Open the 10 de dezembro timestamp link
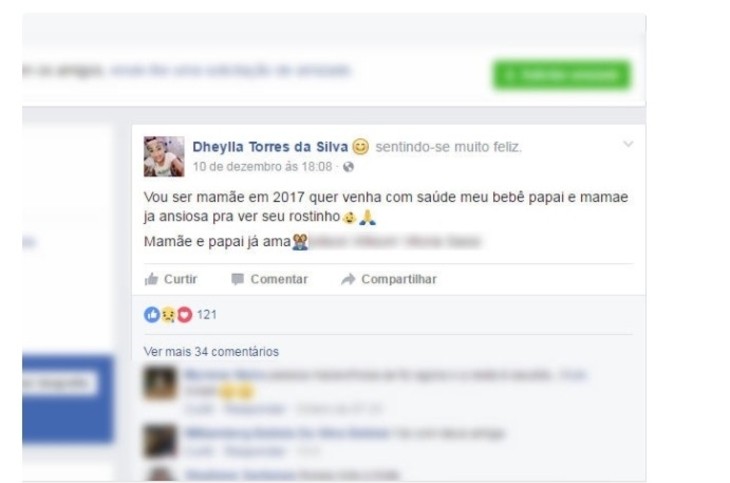 [x=262, y=167]
